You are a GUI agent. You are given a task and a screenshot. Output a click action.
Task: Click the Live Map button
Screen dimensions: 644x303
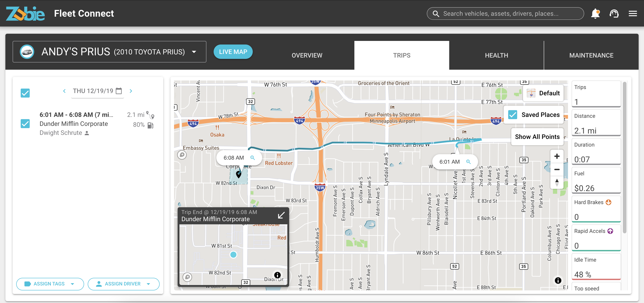point(233,52)
